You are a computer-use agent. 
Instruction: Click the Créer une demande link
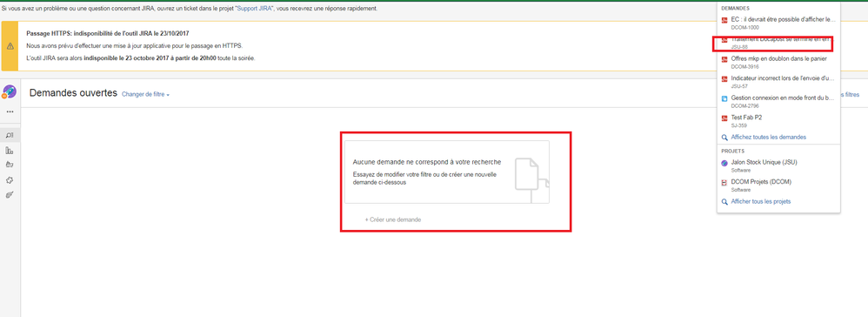pyautogui.click(x=393, y=219)
